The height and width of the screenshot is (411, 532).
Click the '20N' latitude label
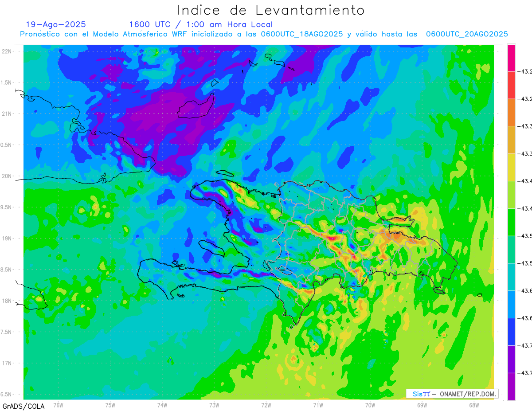(8, 176)
